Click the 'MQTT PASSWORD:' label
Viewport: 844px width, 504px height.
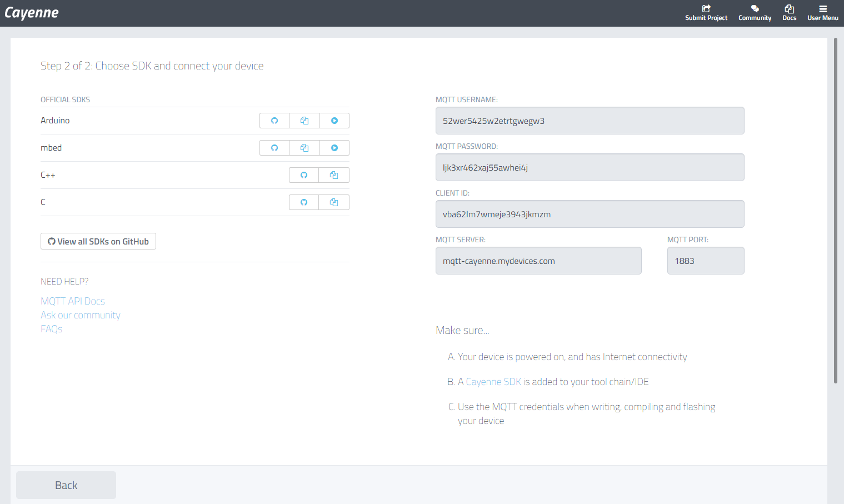467,146
